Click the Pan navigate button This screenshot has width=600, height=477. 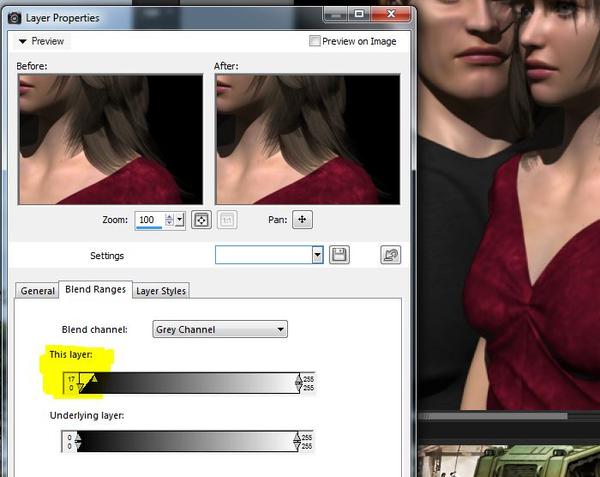point(302,220)
